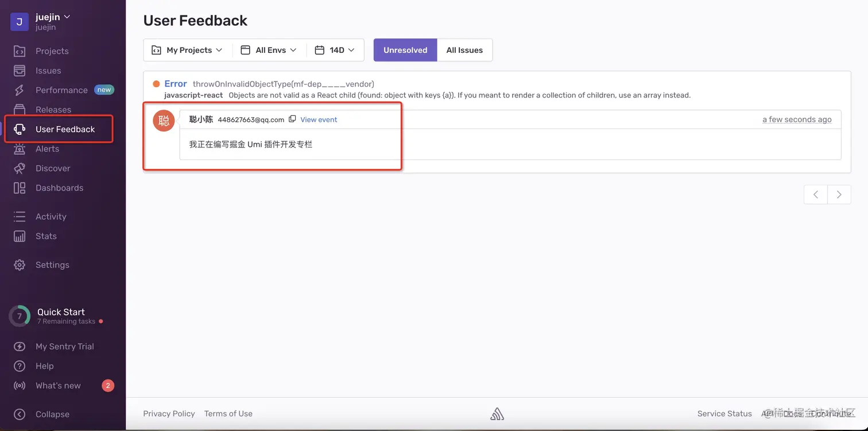The image size is (868, 431).
Task: Open Activity in the sidebar
Action: click(x=51, y=216)
